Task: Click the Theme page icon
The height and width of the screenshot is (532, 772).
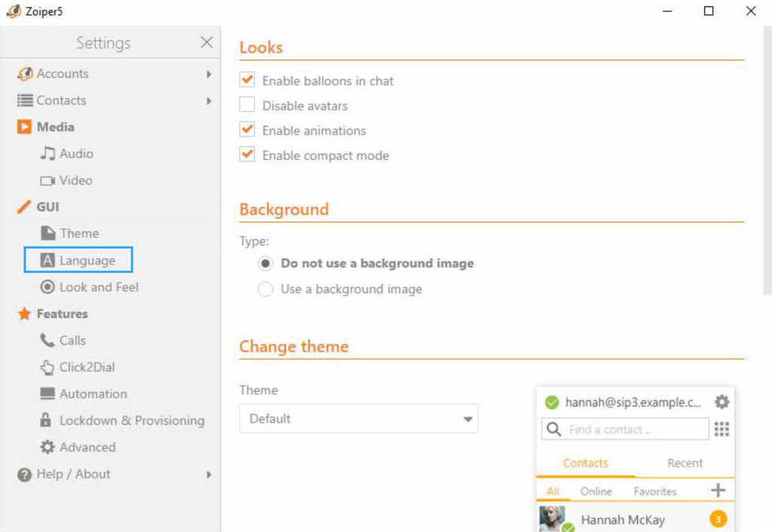Action: click(47, 234)
